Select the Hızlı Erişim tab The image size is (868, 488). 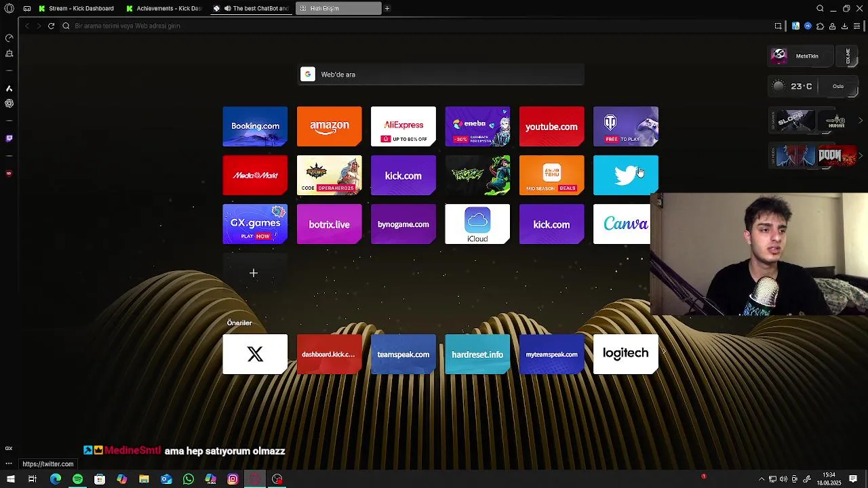[x=338, y=8]
